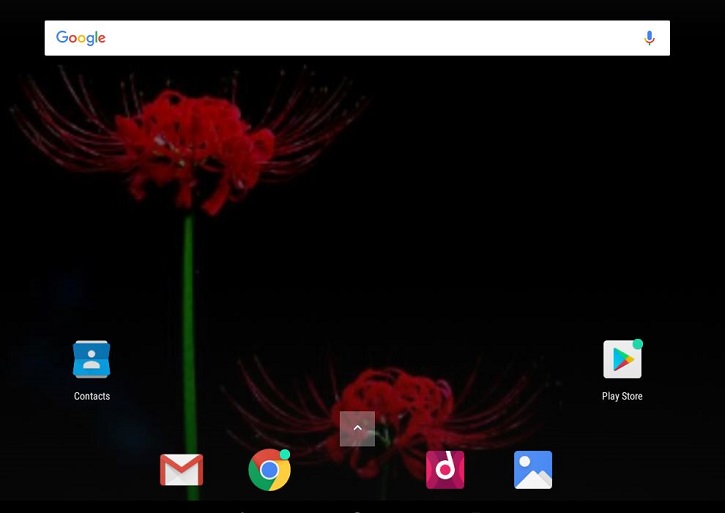Tap the Google logo in search bar
This screenshot has width=725, height=513.
[x=81, y=38]
